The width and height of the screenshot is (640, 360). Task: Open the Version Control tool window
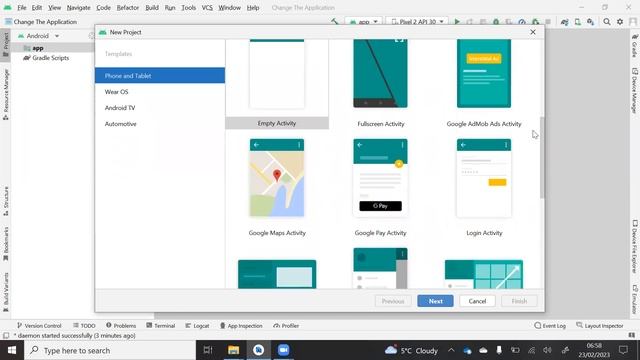click(39, 326)
